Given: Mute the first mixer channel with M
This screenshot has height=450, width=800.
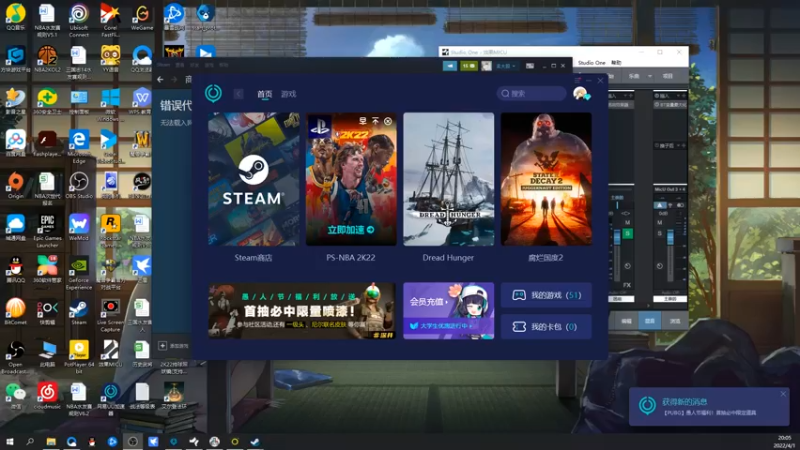Looking at the screenshot, I should click(628, 222).
